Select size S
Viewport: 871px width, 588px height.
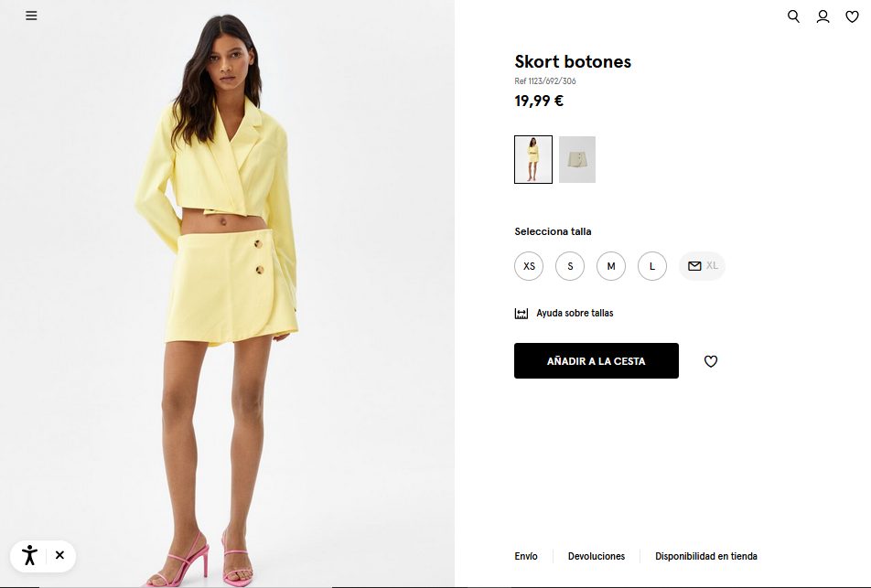pyautogui.click(x=570, y=266)
